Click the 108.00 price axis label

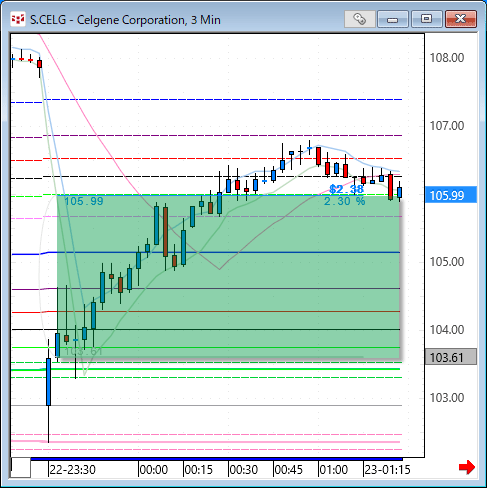447,58
